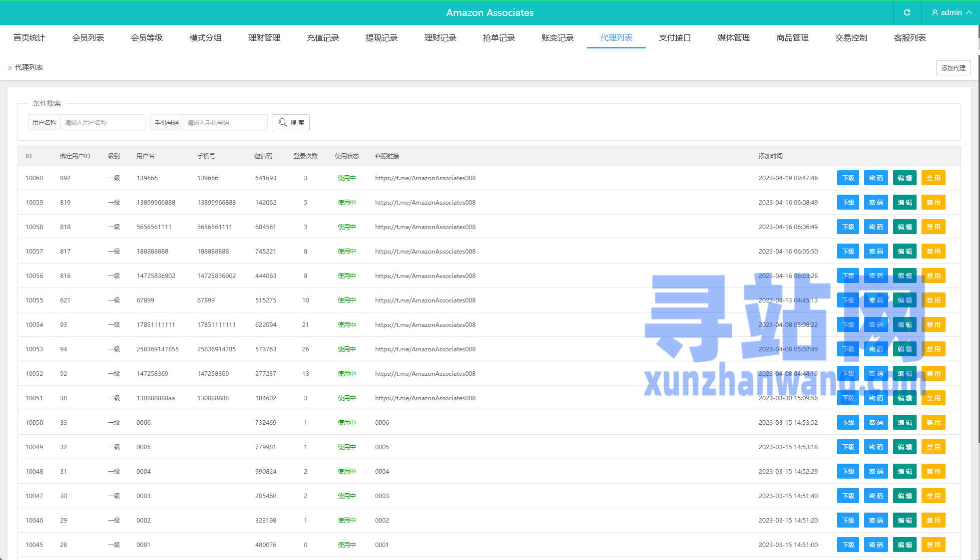Click the t.me link in row 10054
Screen dimensions: 980x560
point(425,324)
